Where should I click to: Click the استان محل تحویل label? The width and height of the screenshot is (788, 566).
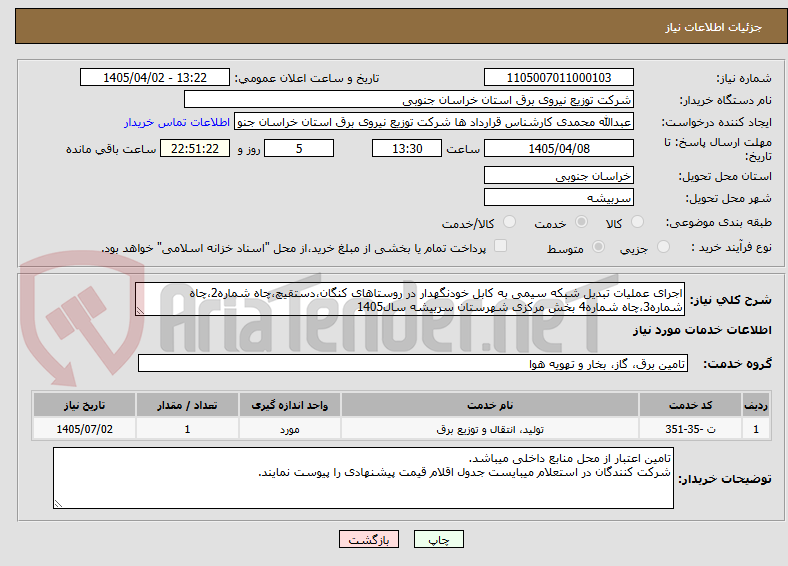tap(725, 176)
